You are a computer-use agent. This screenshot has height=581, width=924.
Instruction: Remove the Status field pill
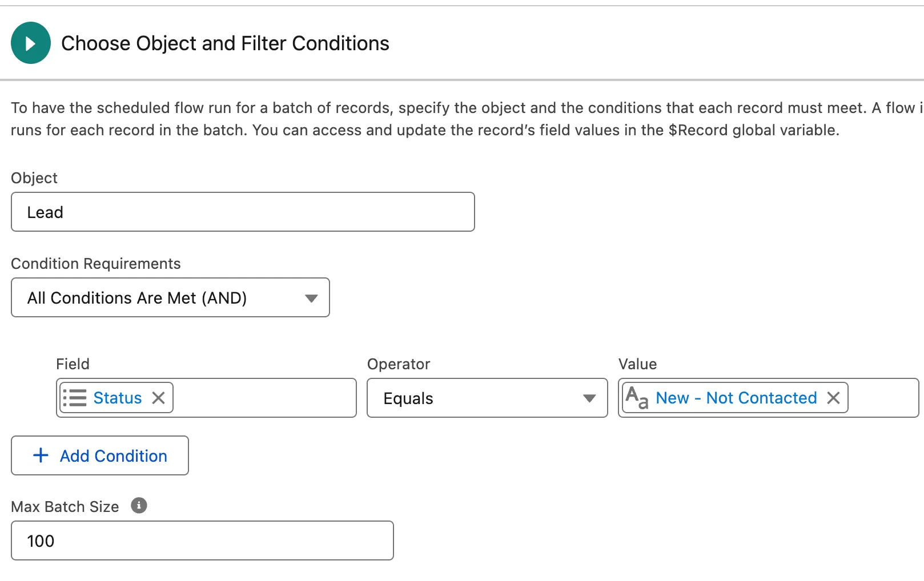[x=159, y=398]
